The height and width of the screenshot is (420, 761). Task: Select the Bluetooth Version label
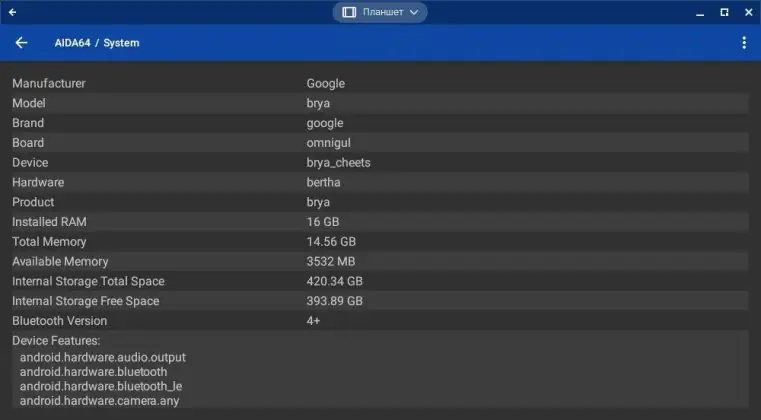point(60,321)
